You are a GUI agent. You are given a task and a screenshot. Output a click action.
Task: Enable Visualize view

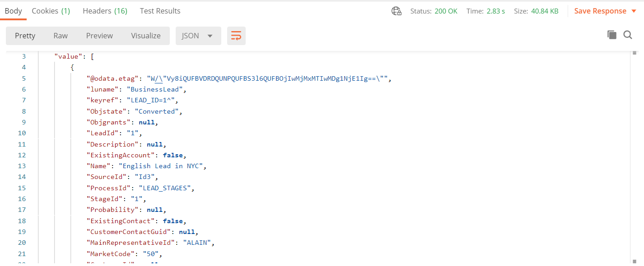[145, 35]
